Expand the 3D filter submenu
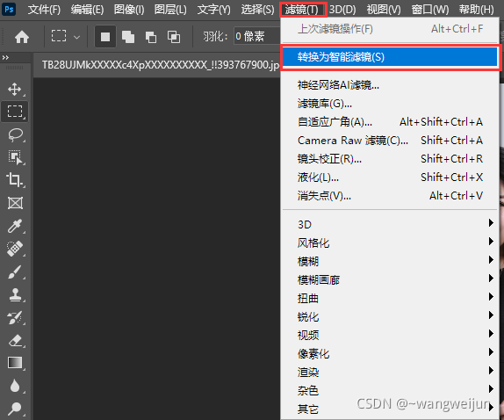 coord(390,224)
